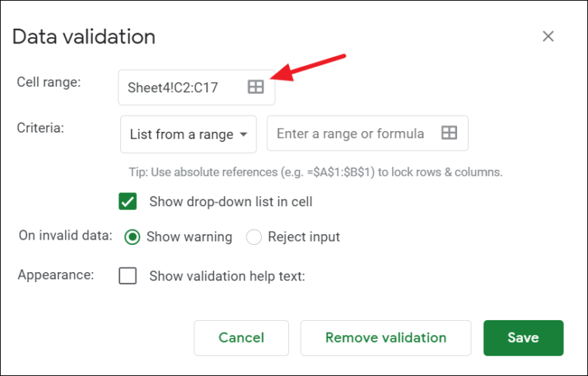Click the absolute references tip text
This screenshot has height=376, width=588.
click(x=315, y=172)
